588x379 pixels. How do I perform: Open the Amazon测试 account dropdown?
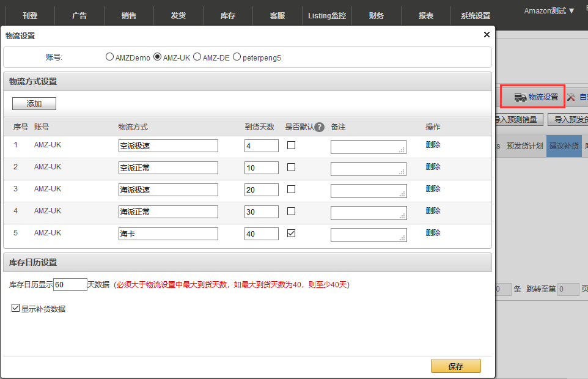tap(549, 11)
